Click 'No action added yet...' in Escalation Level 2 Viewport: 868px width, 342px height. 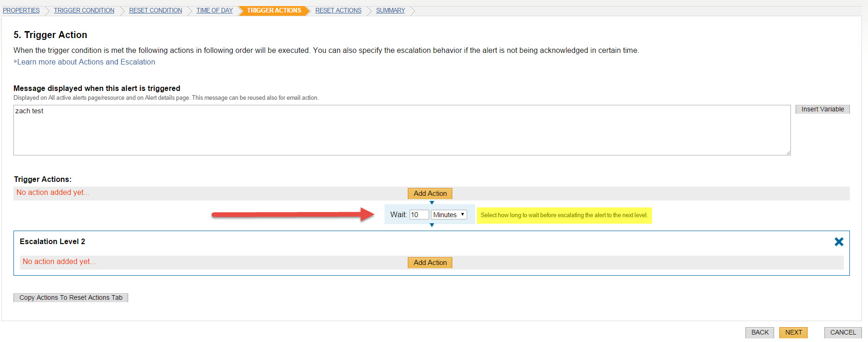point(59,262)
